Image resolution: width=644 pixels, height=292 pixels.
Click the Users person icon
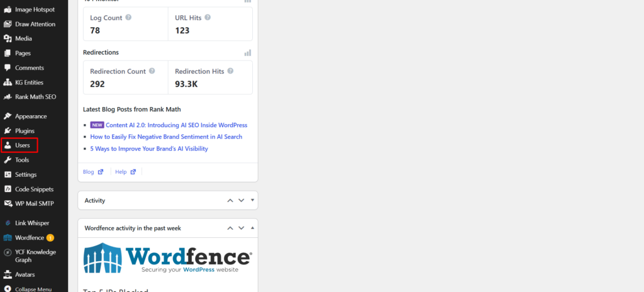pos(8,145)
